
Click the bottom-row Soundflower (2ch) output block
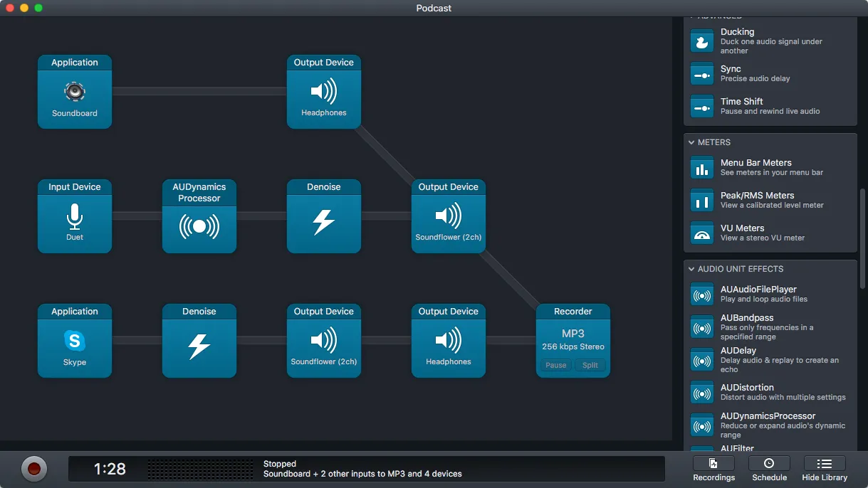(x=324, y=341)
